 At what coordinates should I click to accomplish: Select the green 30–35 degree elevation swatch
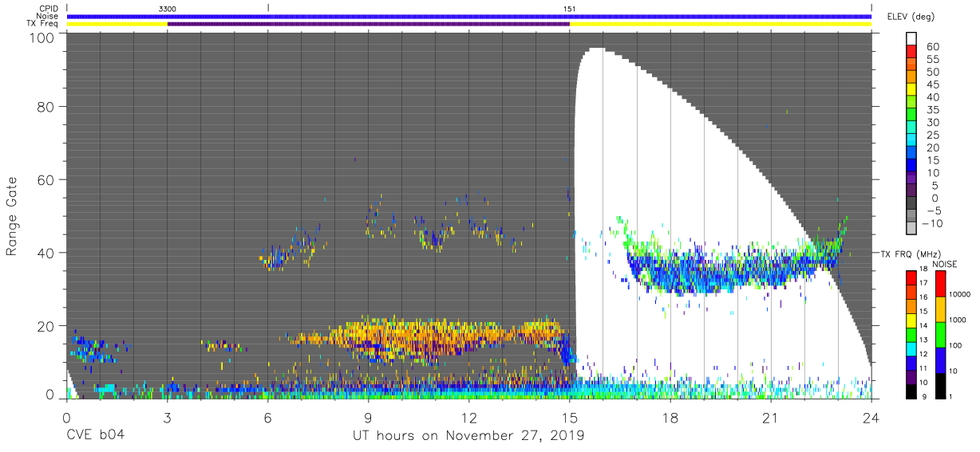pyautogui.click(x=911, y=116)
